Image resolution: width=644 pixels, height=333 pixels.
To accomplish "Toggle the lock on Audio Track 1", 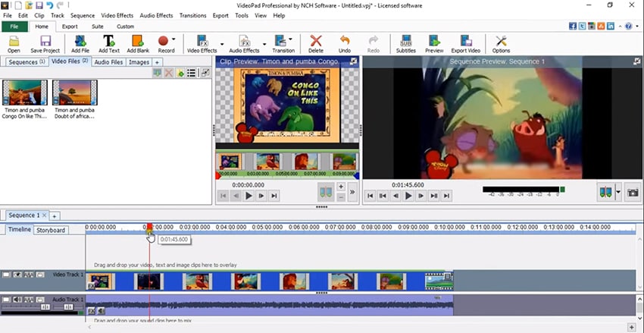I will point(40,300).
